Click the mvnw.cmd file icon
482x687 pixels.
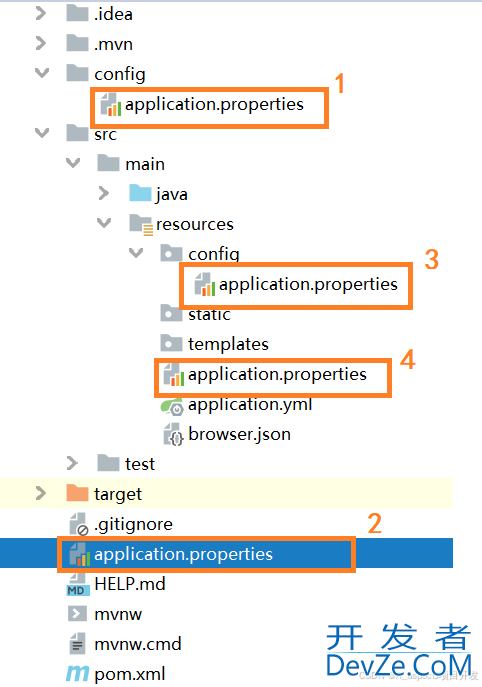[78, 644]
